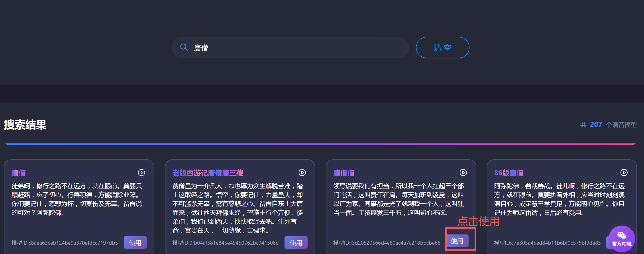Image resolution: width=644 pixels, height=254 pixels.
Task: Play the 86版唐僧 voice sample preview
Action: click(x=624, y=173)
